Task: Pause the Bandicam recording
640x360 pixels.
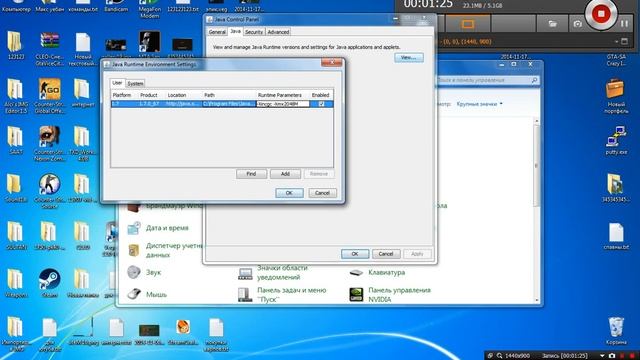Action: tap(624, 24)
